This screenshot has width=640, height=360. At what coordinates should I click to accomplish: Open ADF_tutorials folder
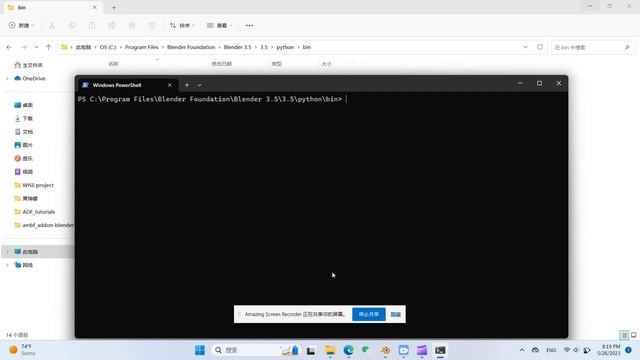35,212
